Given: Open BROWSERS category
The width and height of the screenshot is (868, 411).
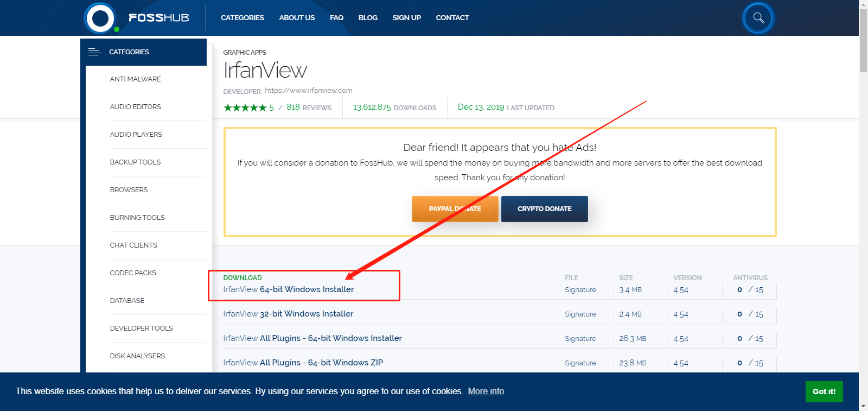Looking at the screenshot, I should (x=129, y=190).
